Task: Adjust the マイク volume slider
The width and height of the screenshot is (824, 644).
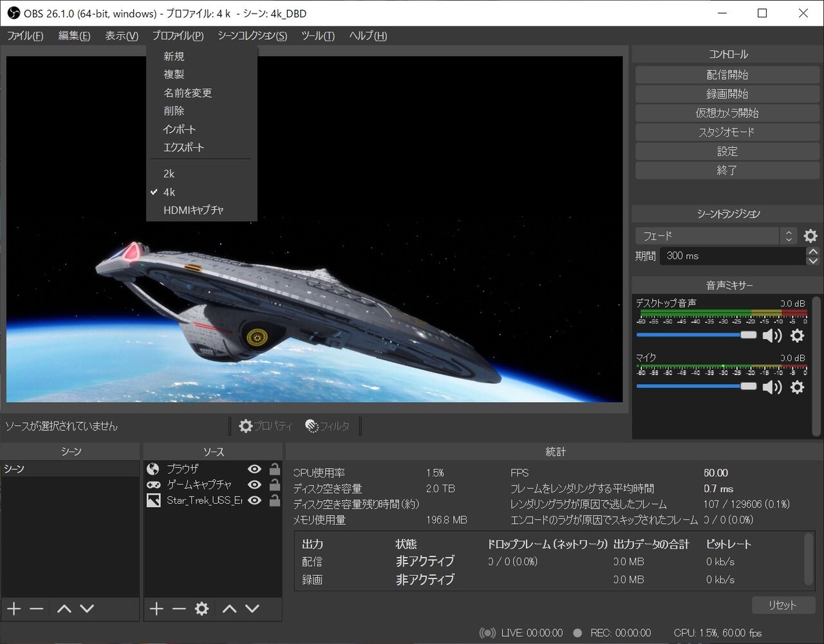Action: click(x=696, y=387)
